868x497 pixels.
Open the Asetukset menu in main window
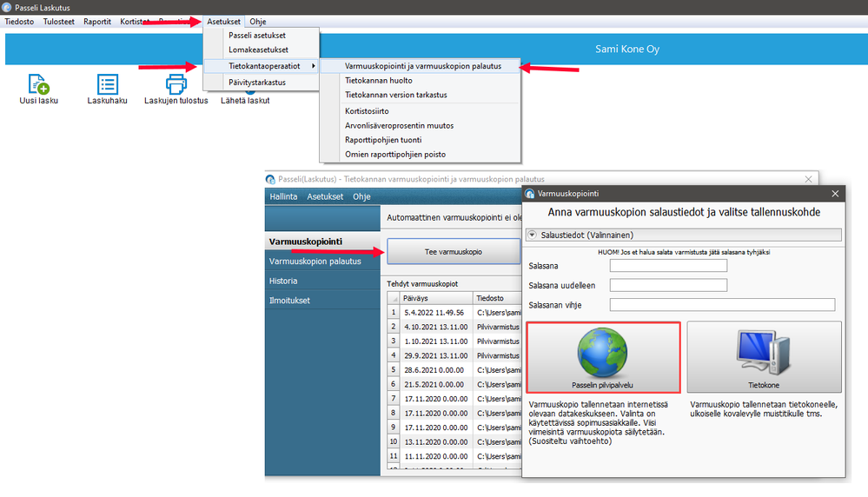point(223,22)
